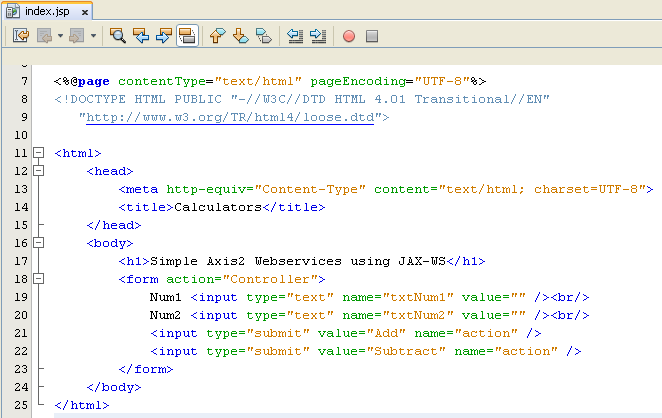Open the loose.dtd URL link
Viewport: 662px width, 418px height.
[x=230, y=117]
